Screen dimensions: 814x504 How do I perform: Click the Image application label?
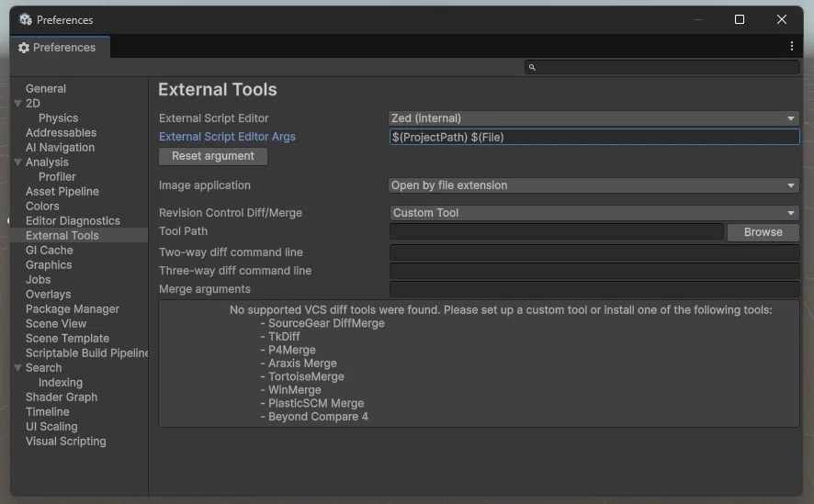[x=205, y=185]
